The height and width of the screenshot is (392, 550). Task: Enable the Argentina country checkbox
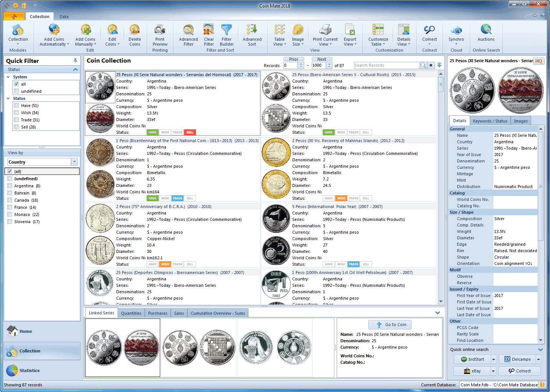click(10, 186)
